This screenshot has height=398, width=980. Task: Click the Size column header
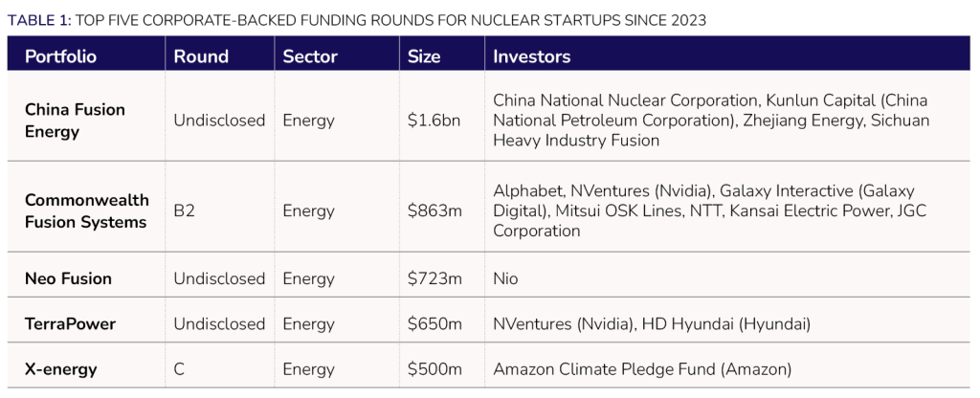click(424, 56)
